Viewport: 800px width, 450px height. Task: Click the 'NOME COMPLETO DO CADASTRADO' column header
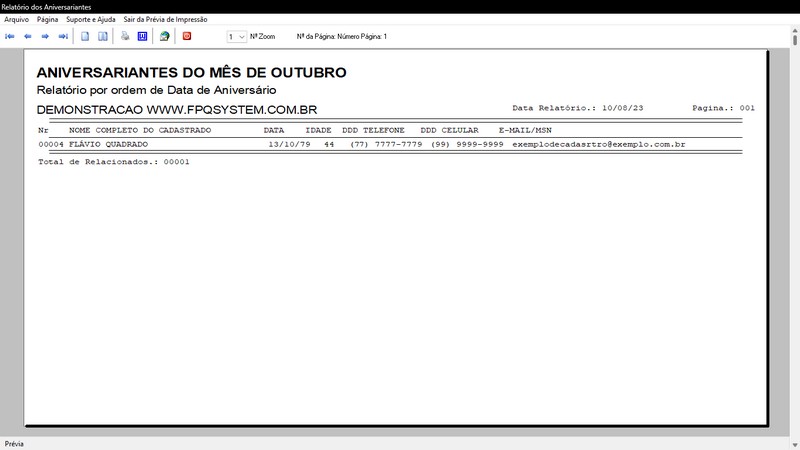[140, 131]
